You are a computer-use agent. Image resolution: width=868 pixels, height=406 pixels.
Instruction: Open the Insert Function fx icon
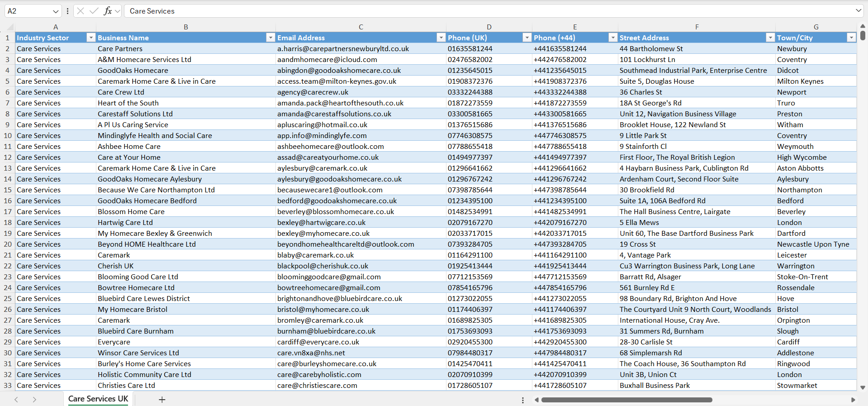click(108, 11)
